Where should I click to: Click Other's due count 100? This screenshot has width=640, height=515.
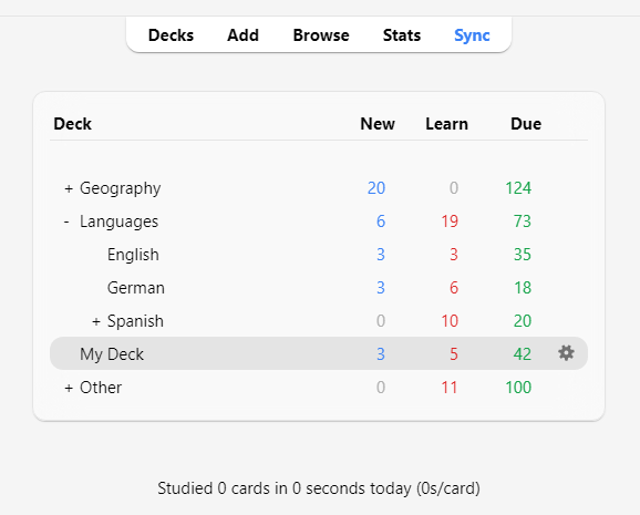click(518, 387)
